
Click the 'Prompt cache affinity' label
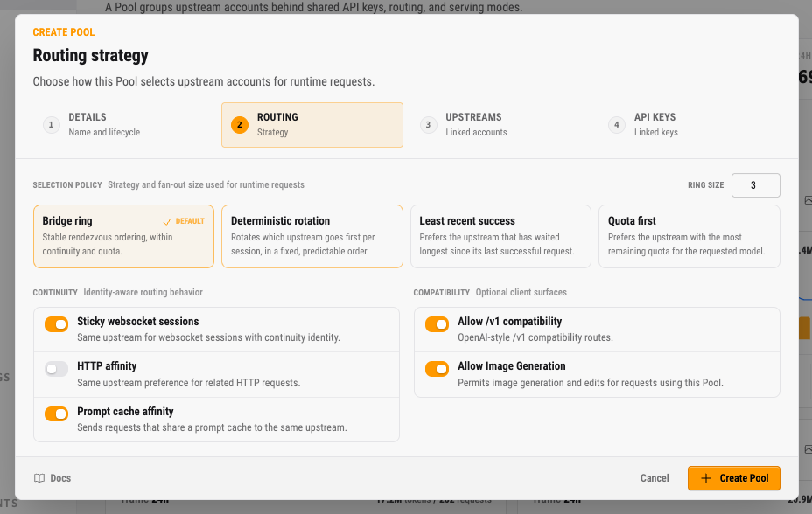[x=125, y=411]
